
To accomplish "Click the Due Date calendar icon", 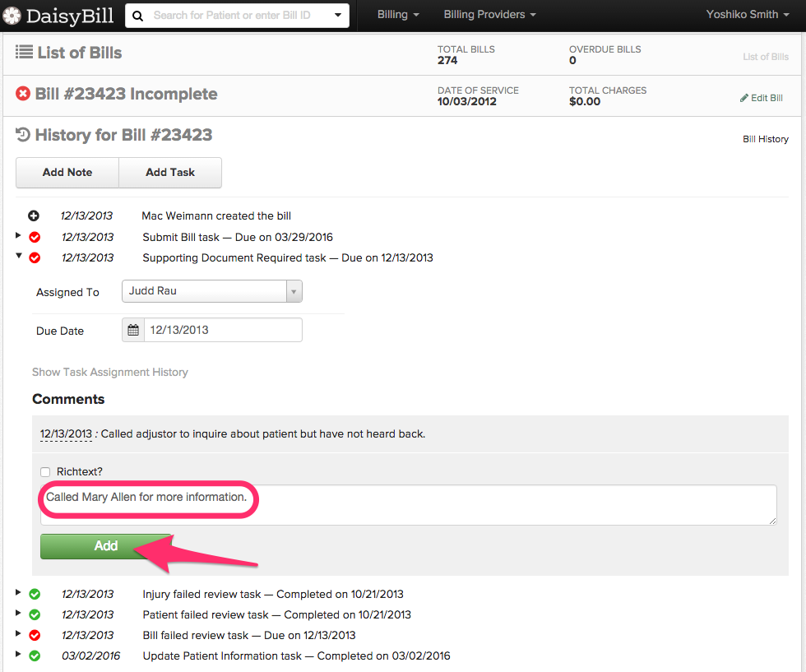I will (133, 330).
